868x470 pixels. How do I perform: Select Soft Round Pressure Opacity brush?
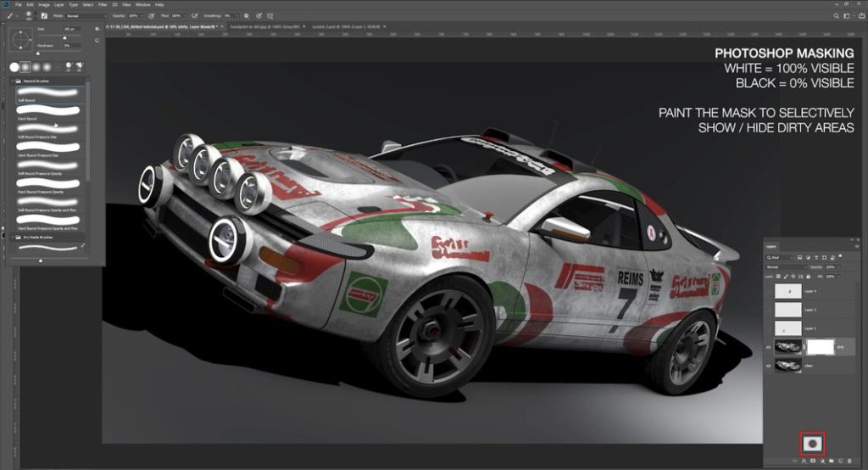[x=50, y=167]
